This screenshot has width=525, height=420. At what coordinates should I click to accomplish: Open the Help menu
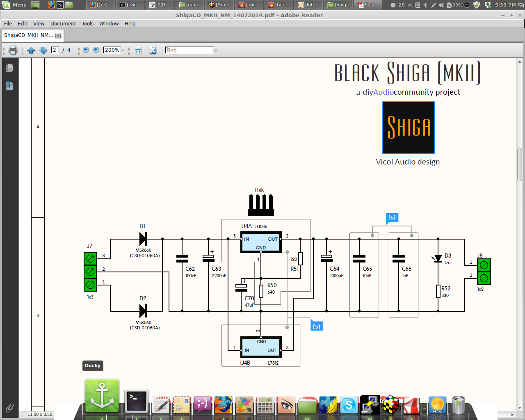(x=130, y=23)
